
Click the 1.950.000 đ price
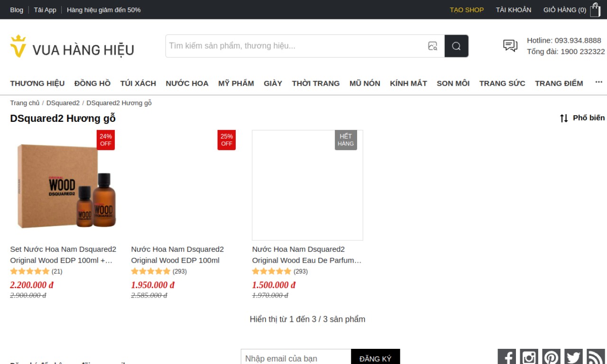[153, 285]
